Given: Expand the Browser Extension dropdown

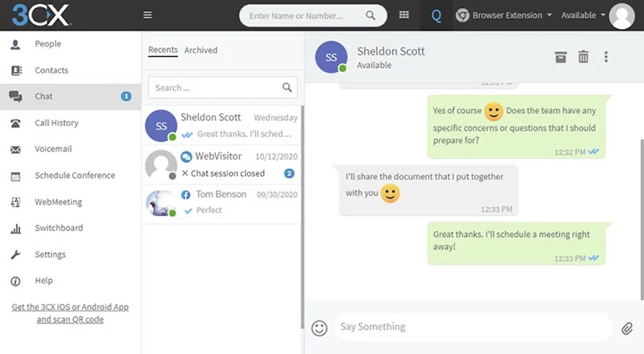Looking at the screenshot, I should pyautogui.click(x=504, y=15).
